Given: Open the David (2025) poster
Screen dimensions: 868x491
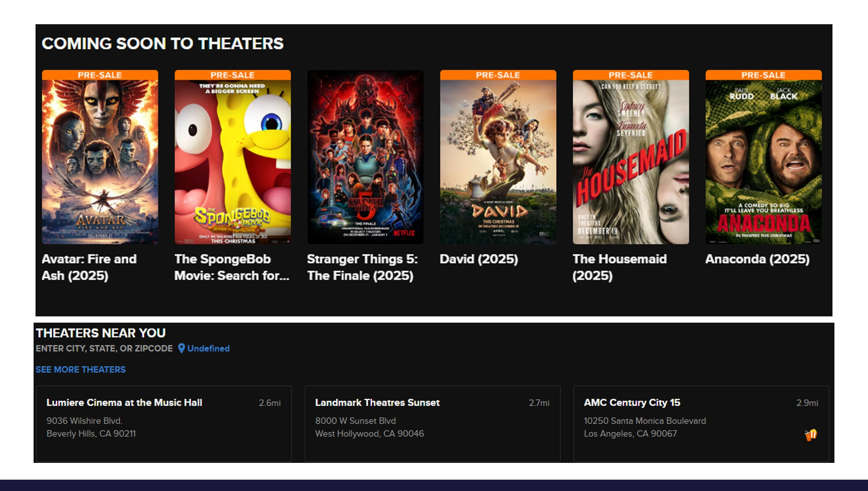Looking at the screenshot, I should [x=498, y=162].
